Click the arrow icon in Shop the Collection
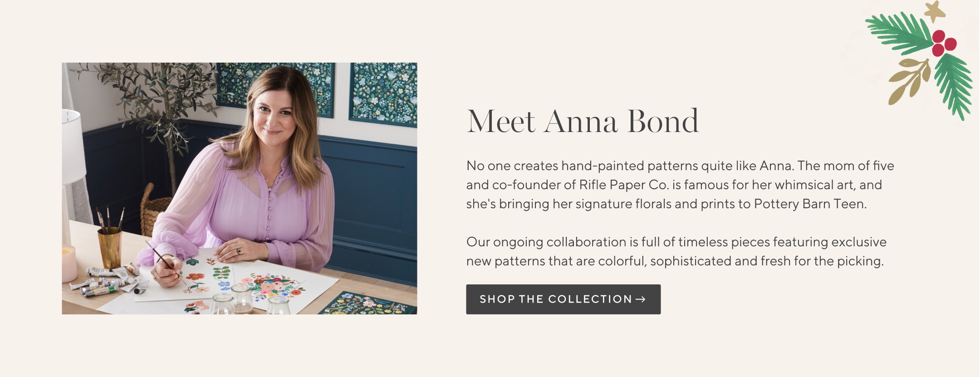Image resolution: width=980 pixels, height=377 pixels. pos(640,299)
